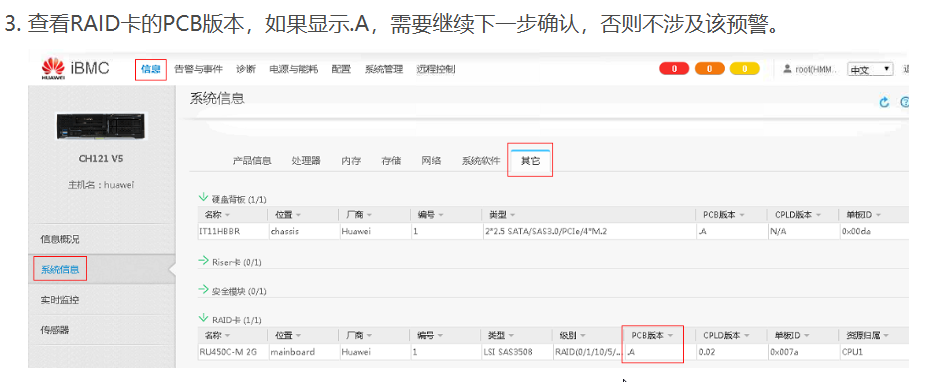Click the 0x00da board ID cell
Screen dimensions: 928x382
tap(856, 232)
